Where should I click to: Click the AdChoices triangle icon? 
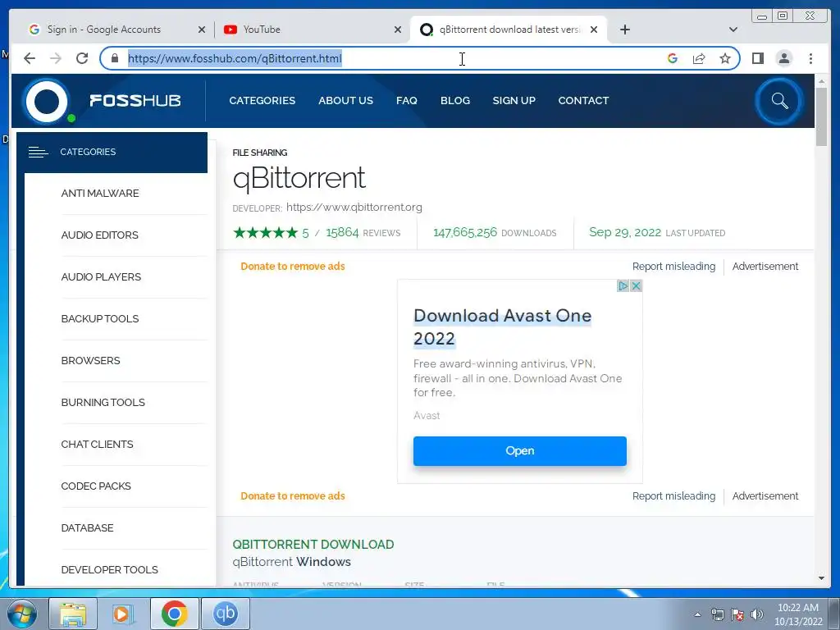(623, 286)
